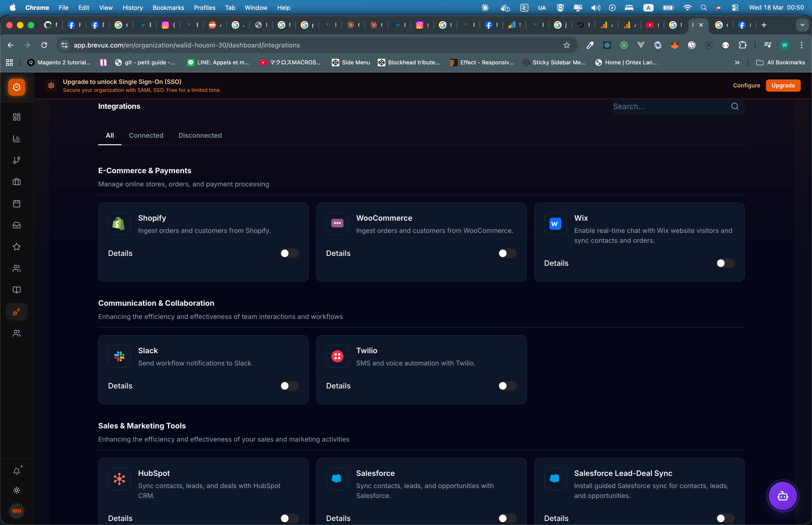
Task: View Details for HubSpot
Action: coord(120,518)
